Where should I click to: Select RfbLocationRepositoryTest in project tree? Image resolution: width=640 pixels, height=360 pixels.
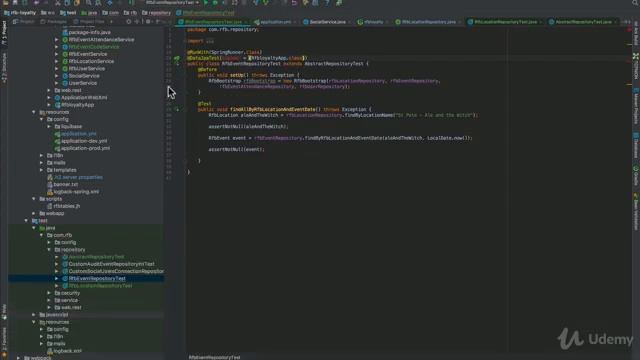[100, 286]
